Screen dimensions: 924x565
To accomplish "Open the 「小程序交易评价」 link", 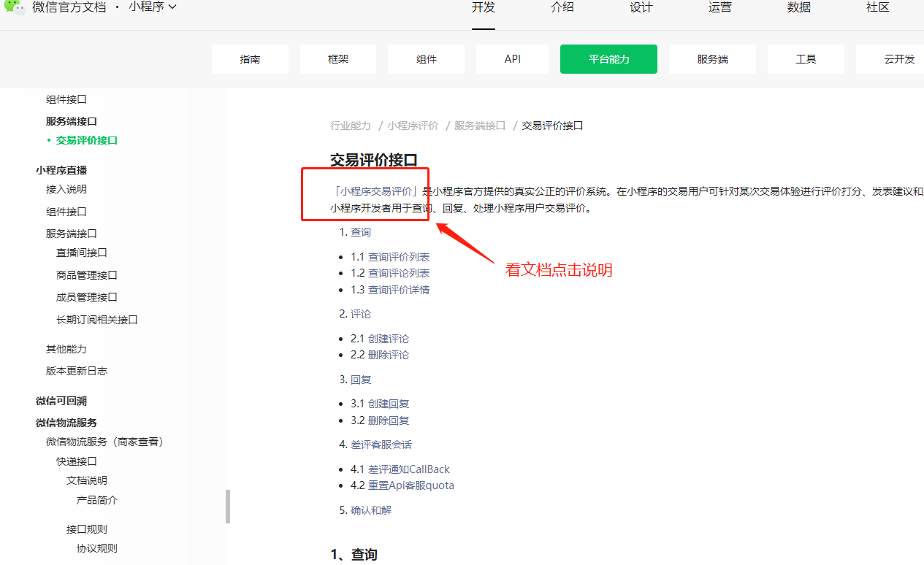I will 376,192.
